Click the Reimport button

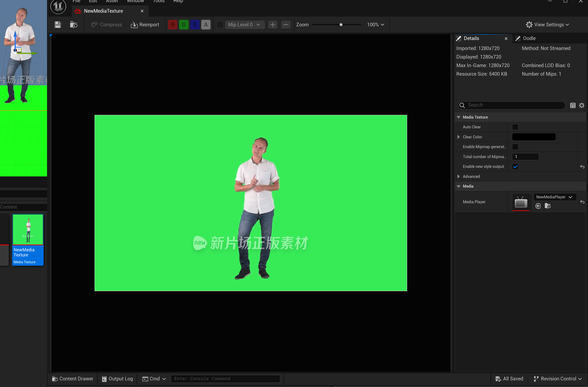[x=145, y=25]
